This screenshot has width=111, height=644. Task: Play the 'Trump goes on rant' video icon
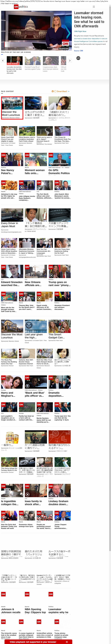51,275
